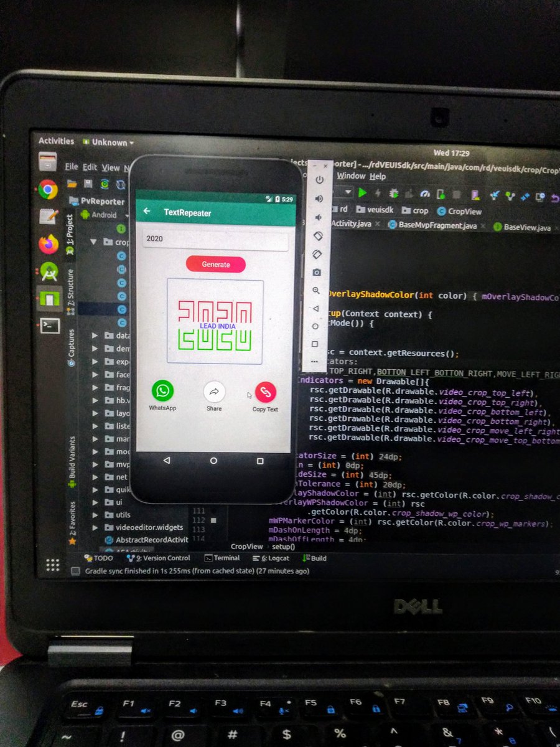
Task: Click sync toolbar icon after save
Action: [x=105, y=184]
